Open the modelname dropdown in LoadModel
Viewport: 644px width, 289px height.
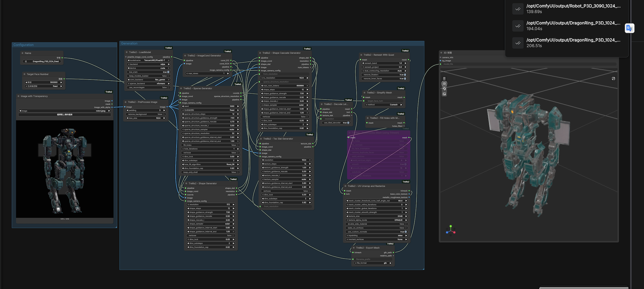coord(148,60)
